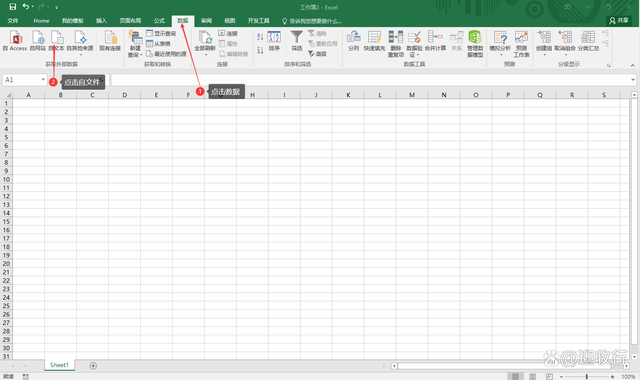Choose the 自文本 (From Text) import icon
The height and width of the screenshot is (380, 640).
(x=57, y=40)
